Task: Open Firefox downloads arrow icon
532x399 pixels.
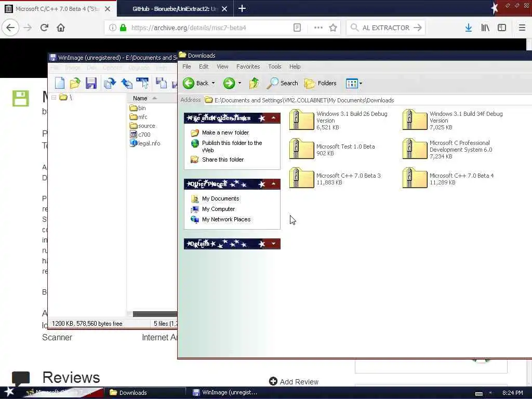Action: coord(469,28)
